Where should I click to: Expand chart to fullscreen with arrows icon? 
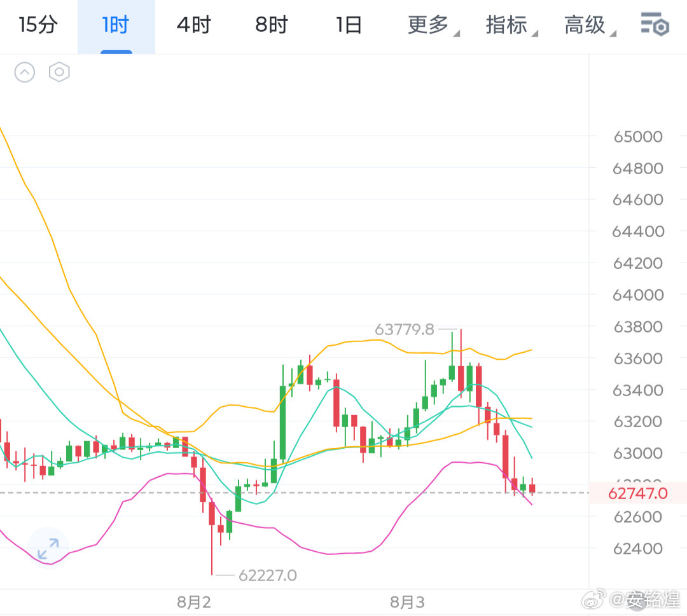pos(48,549)
